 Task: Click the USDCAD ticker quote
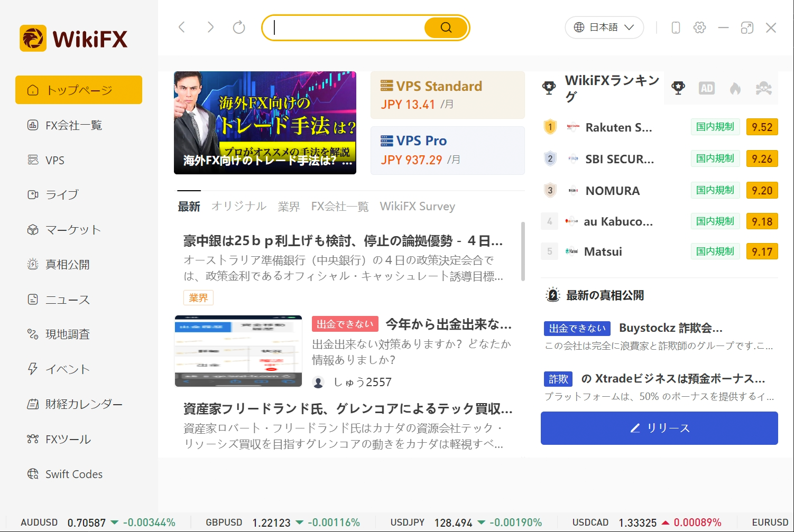coord(647,522)
